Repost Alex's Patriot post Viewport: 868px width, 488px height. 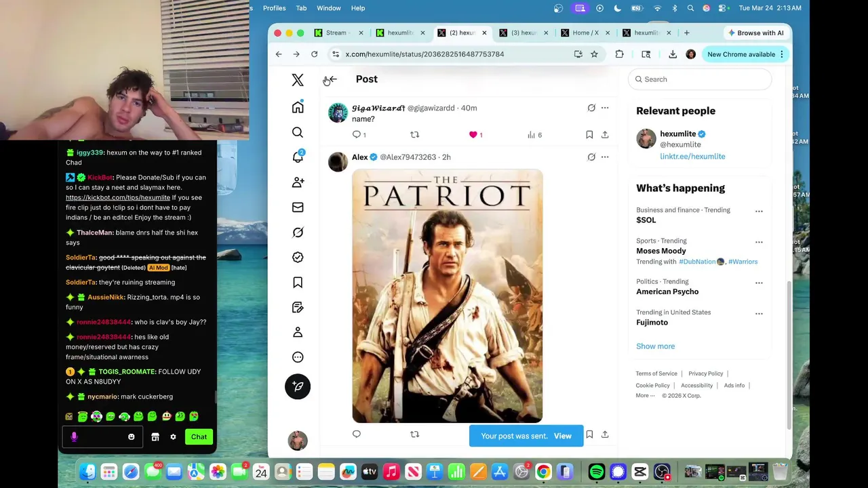click(415, 434)
